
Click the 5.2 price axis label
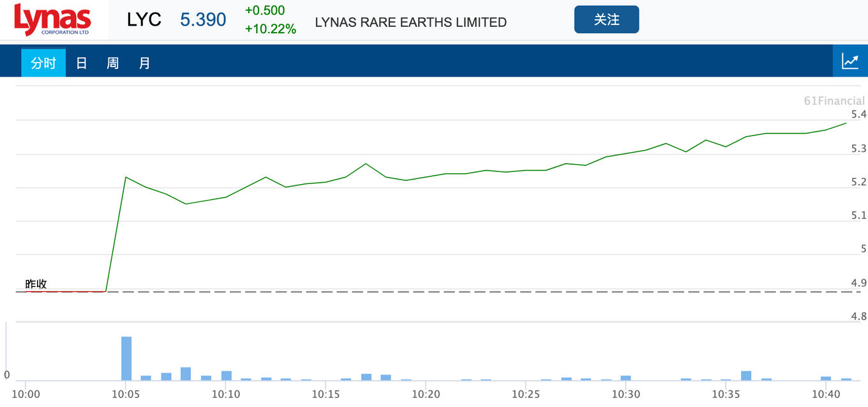[859, 182]
